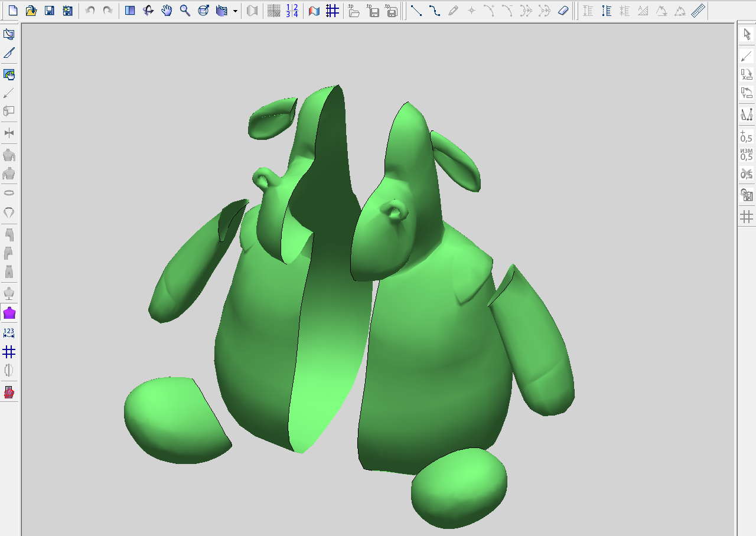Click the plus 0,5 offset icon
Screen dimensions: 756x536
[x=747, y=137]
